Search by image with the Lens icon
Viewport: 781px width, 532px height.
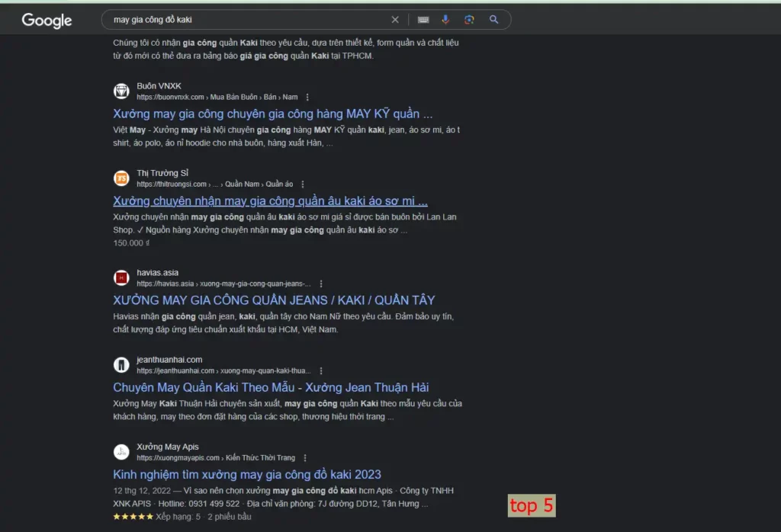469,19
